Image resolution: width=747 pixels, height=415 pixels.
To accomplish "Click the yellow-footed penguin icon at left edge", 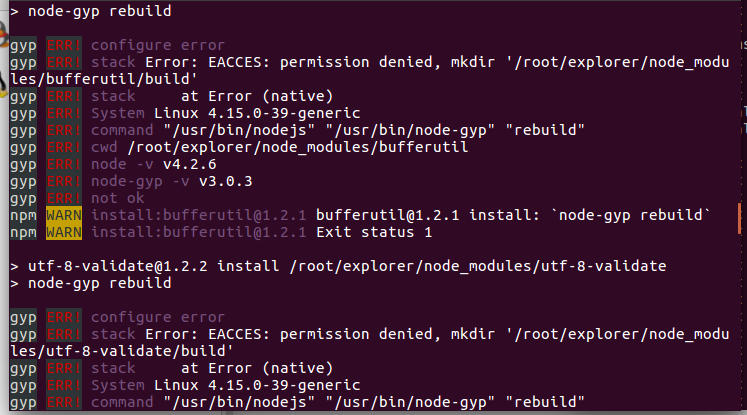I will 3,84.
